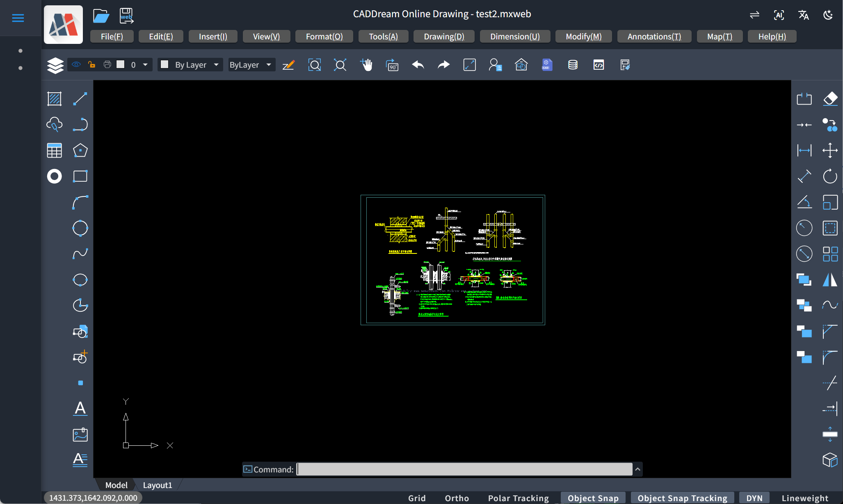The height and width of the screenshot is (504, 843).
Task: Open the layer manager stack icon
Action: point(55,65)
